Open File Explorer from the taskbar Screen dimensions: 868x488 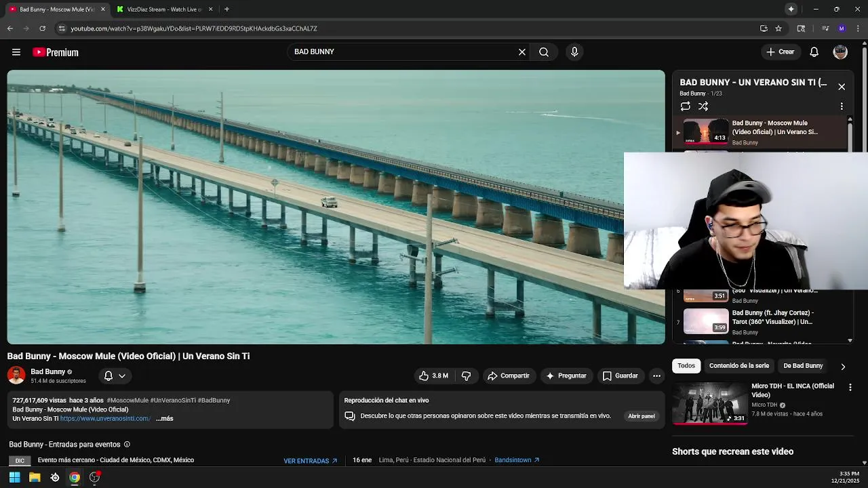[x=35, y=477]
